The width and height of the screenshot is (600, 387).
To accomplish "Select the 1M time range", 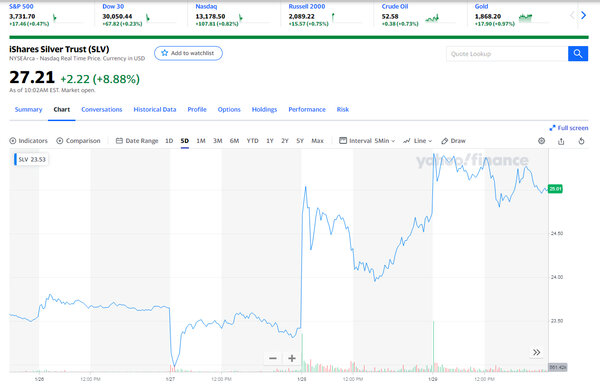I will 201,141.
